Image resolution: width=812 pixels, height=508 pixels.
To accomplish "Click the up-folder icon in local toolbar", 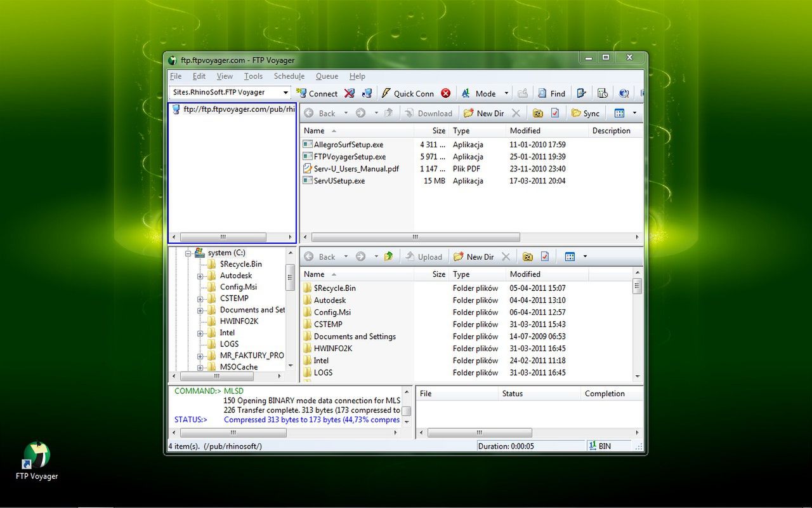I will 388,257.
